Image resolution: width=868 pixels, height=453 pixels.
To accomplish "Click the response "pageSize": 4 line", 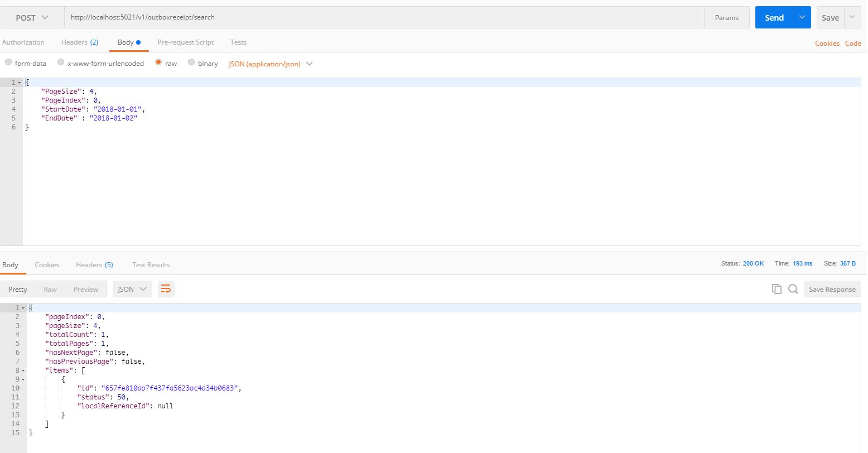I will pos(73,326).
